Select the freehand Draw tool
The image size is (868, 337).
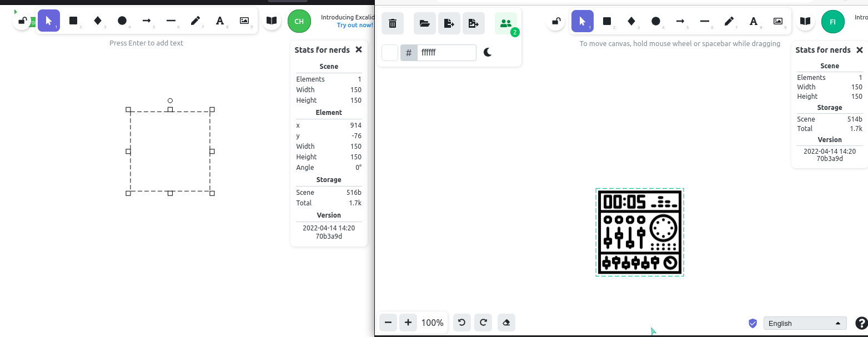pyautogui.click(x=195, y=21)
